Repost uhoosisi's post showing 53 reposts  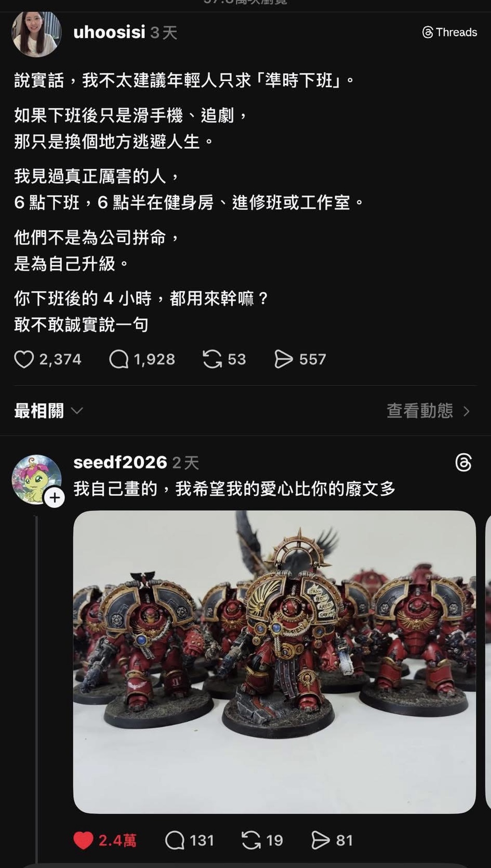click(212, 359)
